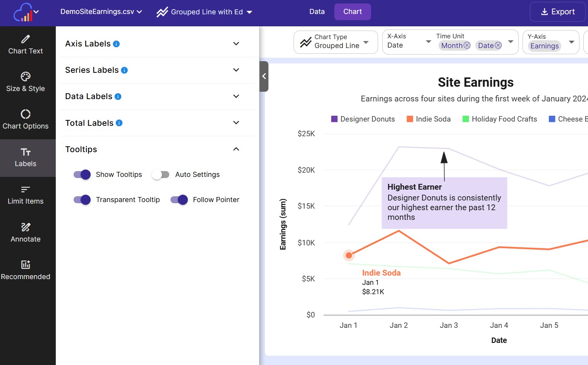Open the Limit Items panel

[x=25, y=195]
